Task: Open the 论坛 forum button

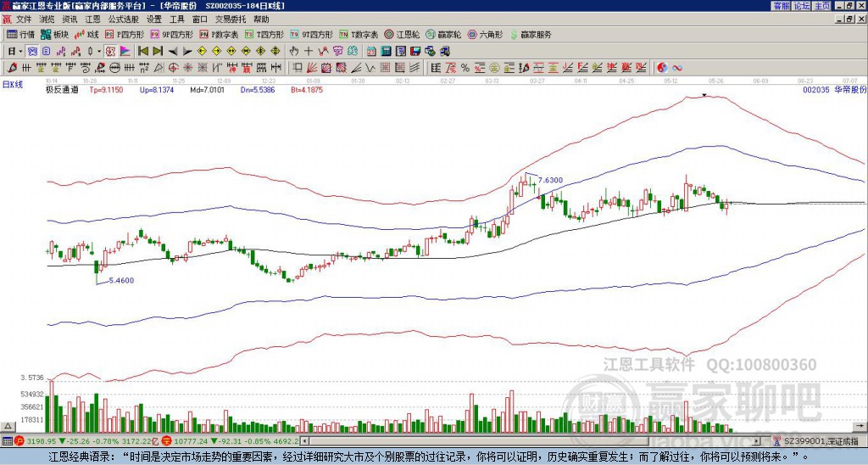Action: point(802,6)
